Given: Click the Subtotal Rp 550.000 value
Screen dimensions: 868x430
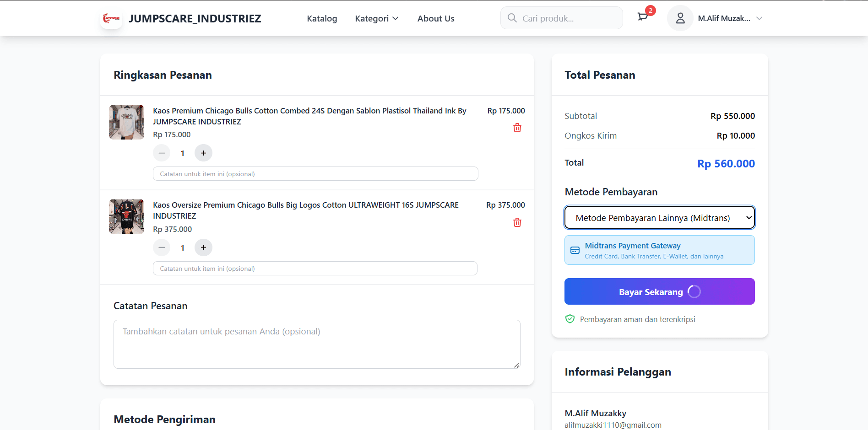Looking at the screenshot, I should 732,116.
